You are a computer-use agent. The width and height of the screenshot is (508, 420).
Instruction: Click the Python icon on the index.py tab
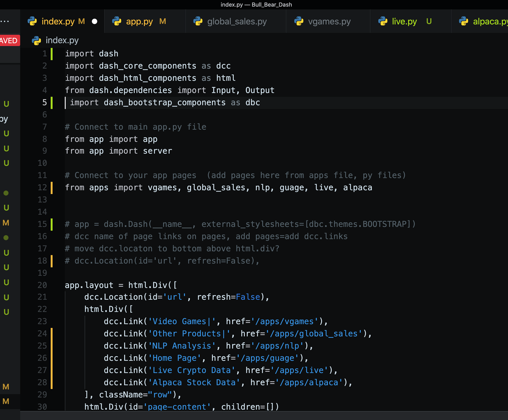32,21
